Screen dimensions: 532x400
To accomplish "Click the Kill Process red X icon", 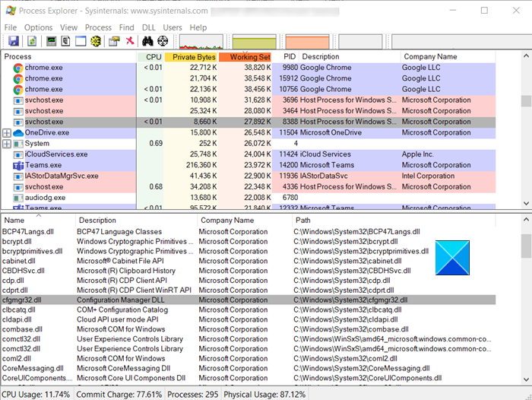I will click(x=130, y=41).
